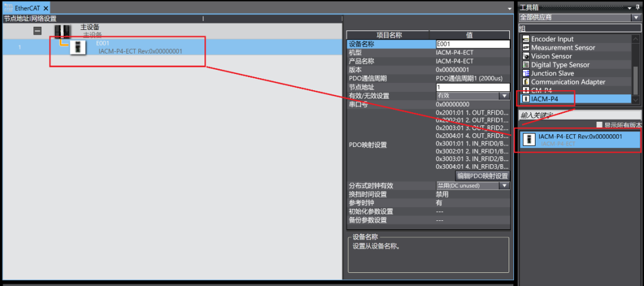Collapse the master device tree node
This screenshot has width=644, height=286.
[x=38, y=30]
